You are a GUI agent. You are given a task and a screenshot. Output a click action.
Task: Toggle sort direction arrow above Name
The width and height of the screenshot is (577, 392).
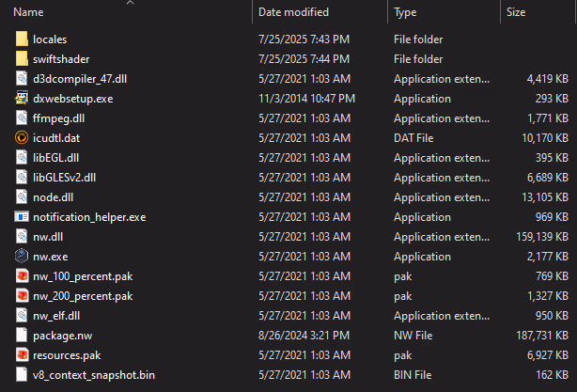pyautogui.click(x=130, y=3)
